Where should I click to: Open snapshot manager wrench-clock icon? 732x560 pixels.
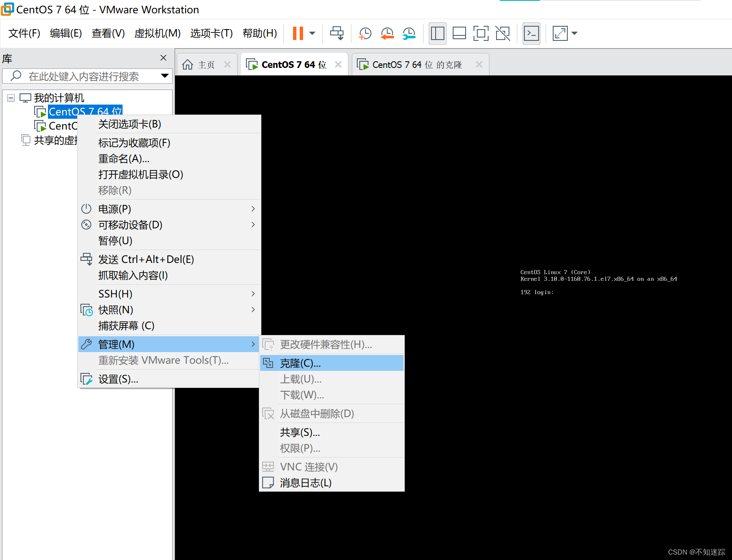409,33
